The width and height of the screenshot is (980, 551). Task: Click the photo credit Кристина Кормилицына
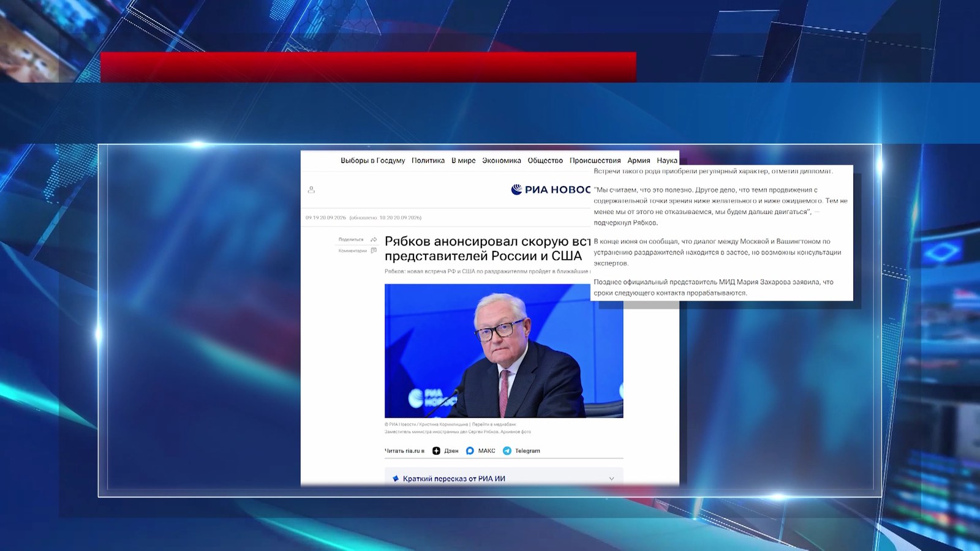[x=443, y=424]
